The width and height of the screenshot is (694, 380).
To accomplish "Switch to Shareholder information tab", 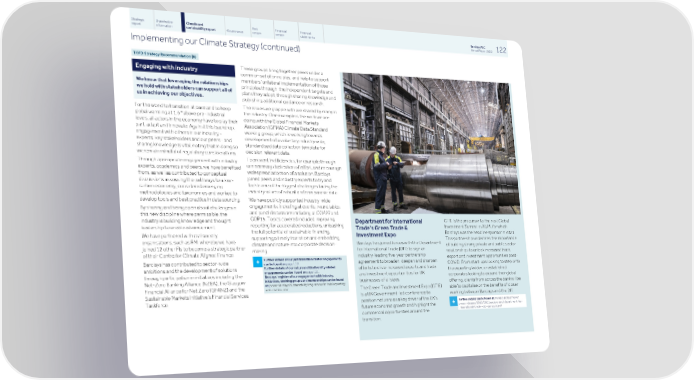I will pos(166,22).
